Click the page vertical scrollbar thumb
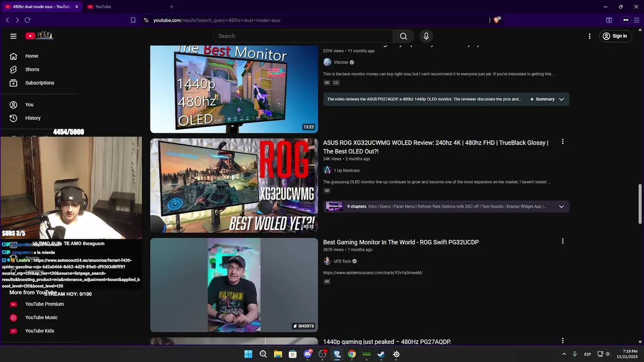This screenshot has width=644, height=362. 640,204
